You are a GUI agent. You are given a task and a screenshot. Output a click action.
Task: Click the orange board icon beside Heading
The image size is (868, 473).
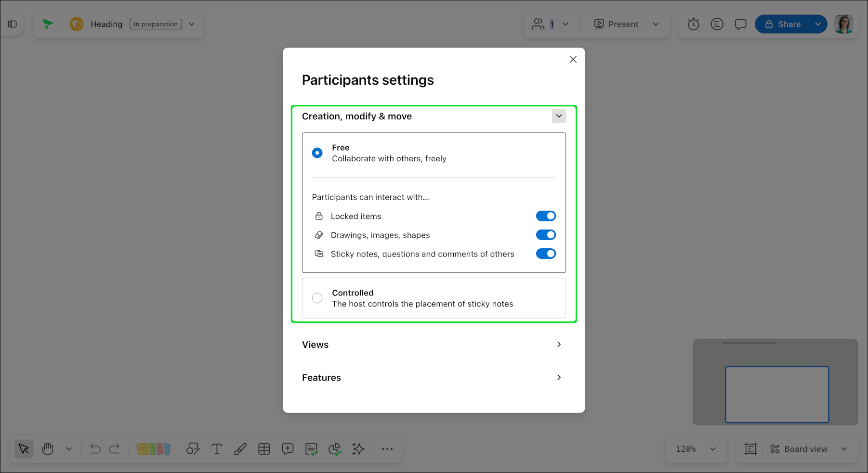[77, 24]
